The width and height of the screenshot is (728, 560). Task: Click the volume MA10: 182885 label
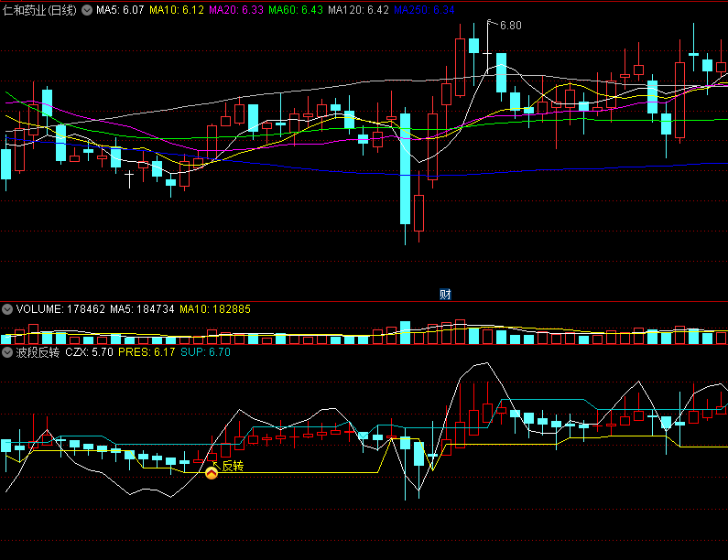click(215, 309)
